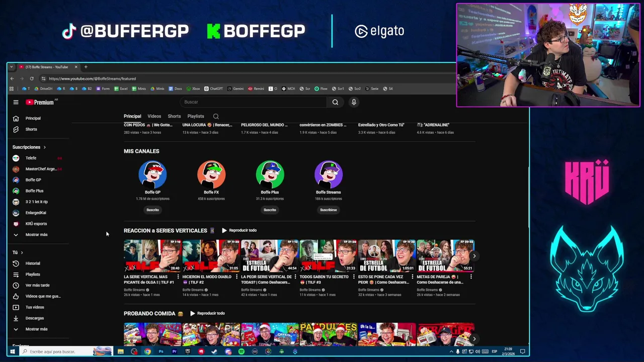The height and width of the screenshot is (362, 644).
Task: Open browser tab search dropdown
Action: (12, 67)
